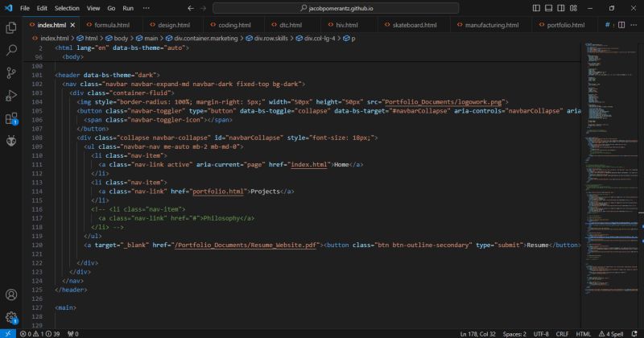Follow the Resume_Website.pdf href link
This screenshot has width=644, height=338.
click(246, 245)
